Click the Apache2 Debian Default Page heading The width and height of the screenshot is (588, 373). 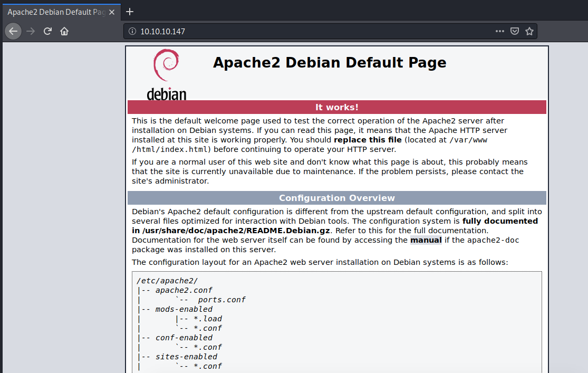pos(330,63)
